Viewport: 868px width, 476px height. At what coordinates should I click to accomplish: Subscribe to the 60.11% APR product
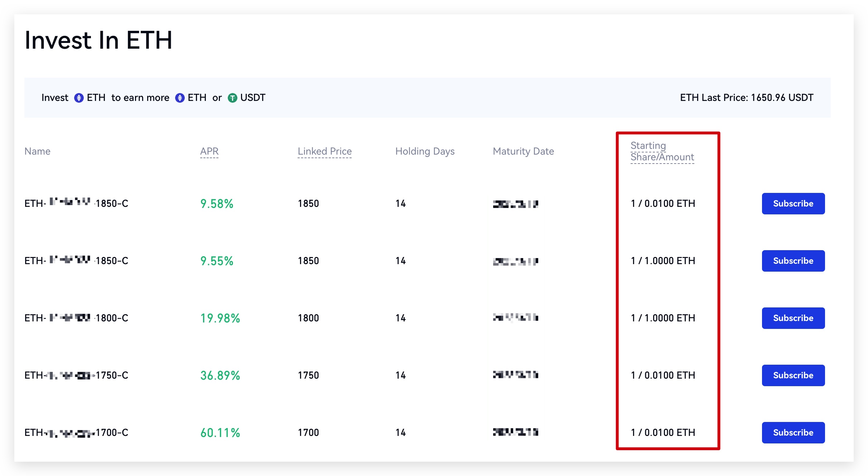click(x=793, y=433)
